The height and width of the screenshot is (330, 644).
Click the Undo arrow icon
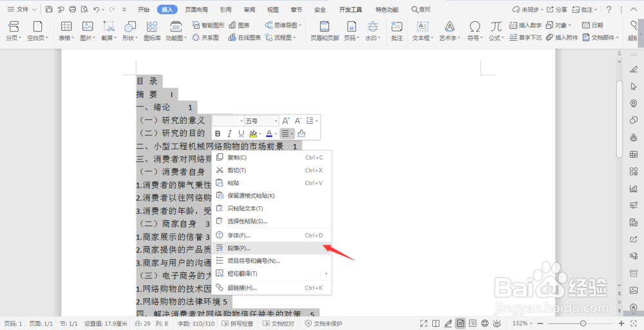(97, 9)
